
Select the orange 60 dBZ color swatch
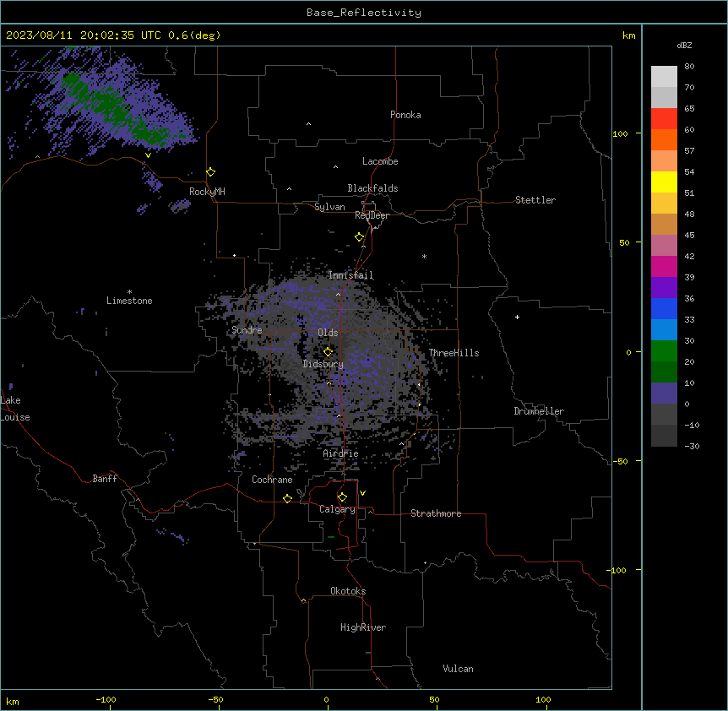click(x=664, y=139)
